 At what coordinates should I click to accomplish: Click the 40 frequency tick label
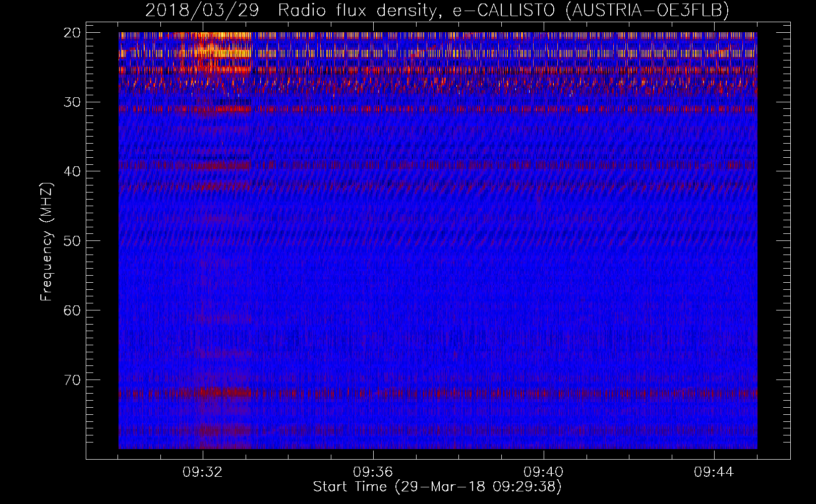click(72, 171)
